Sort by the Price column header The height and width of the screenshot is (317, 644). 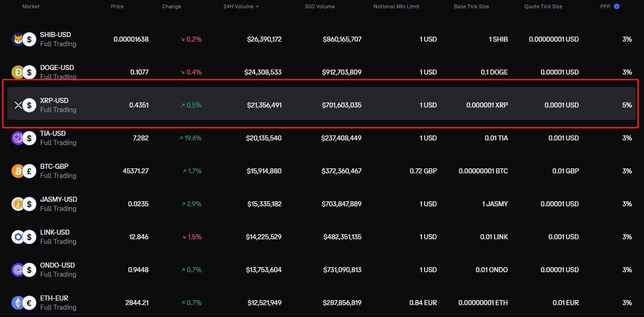coord(117,6)
